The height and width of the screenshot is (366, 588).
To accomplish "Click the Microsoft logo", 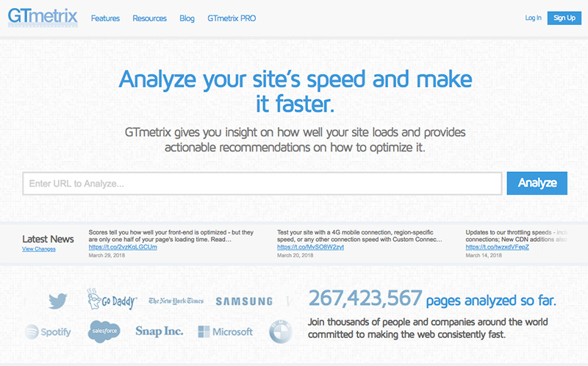I will (x=225, y=331).
